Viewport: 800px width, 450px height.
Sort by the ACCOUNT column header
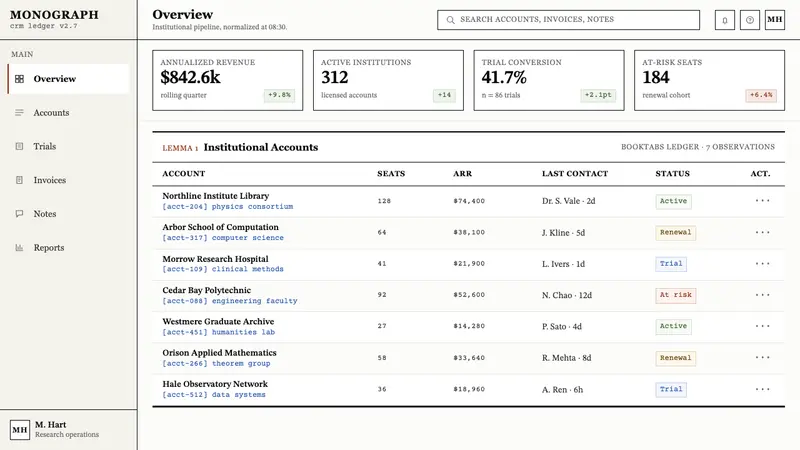(x=184, y=173)
